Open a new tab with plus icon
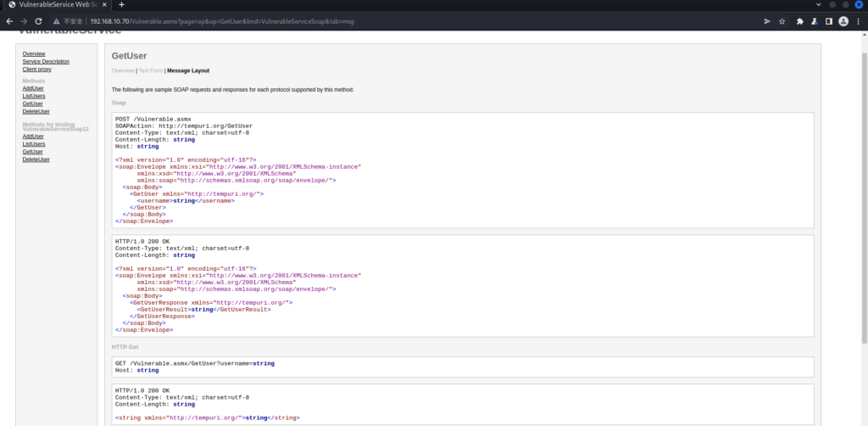Screen dimensions: 868x426 pos(122,4)
